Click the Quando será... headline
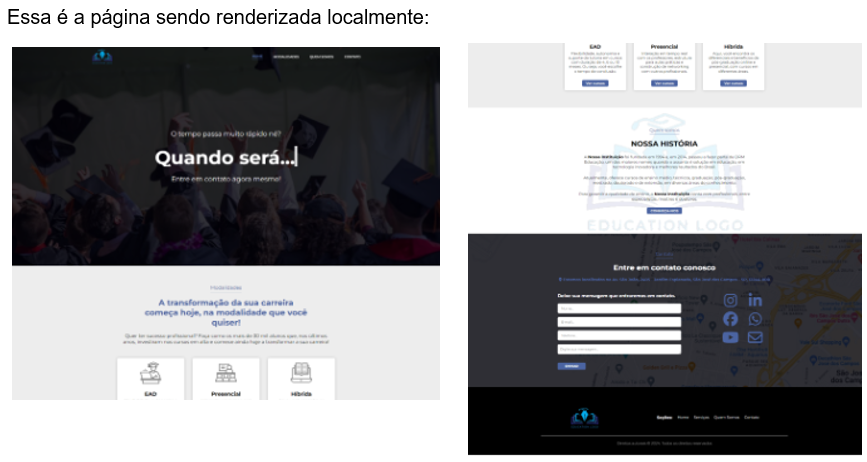 (x=226, y=158)
